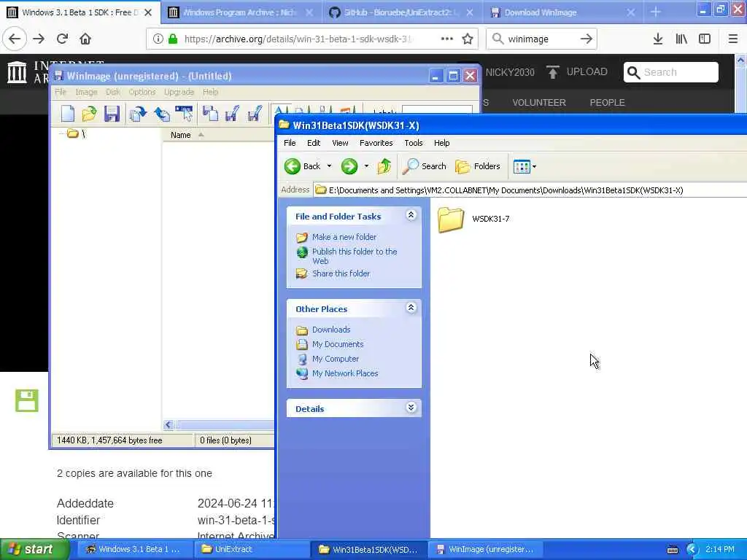Open the Explorer Edit menu

[314, 143]
